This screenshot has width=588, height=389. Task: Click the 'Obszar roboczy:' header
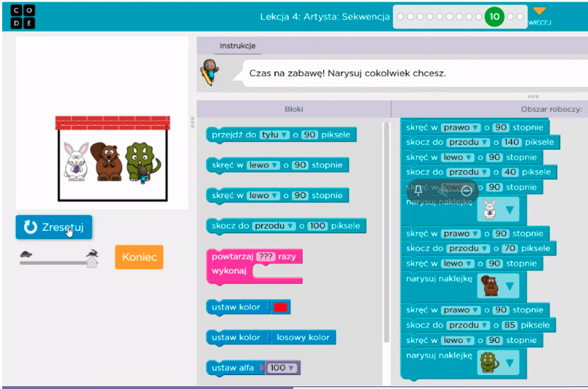551,109
